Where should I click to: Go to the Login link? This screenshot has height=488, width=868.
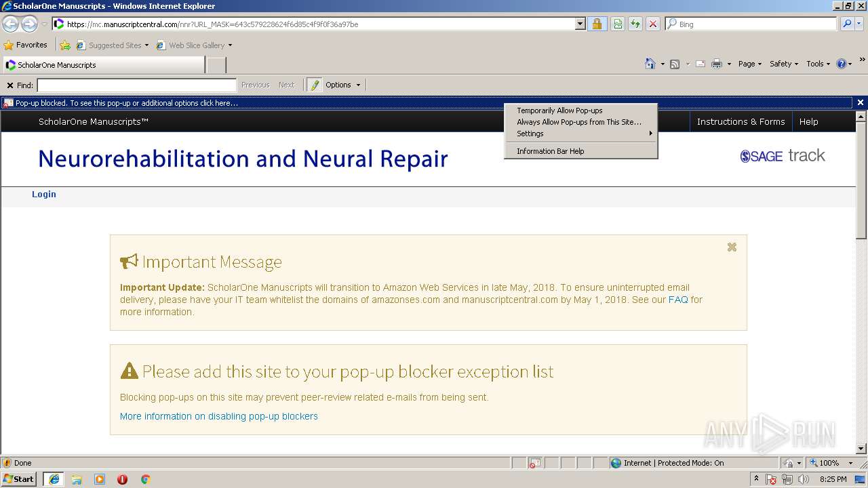pyautogui.click(x=44, y=194)
